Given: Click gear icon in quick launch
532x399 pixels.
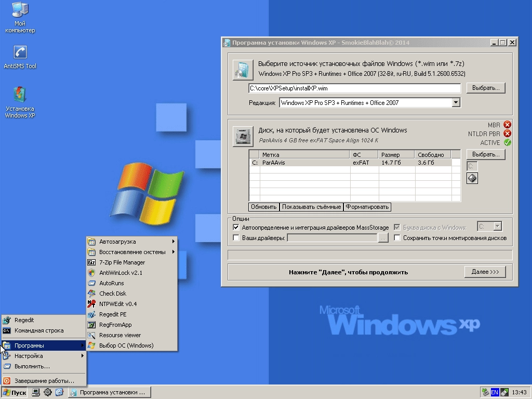Looking at the screenshot, I should [47, 392].
